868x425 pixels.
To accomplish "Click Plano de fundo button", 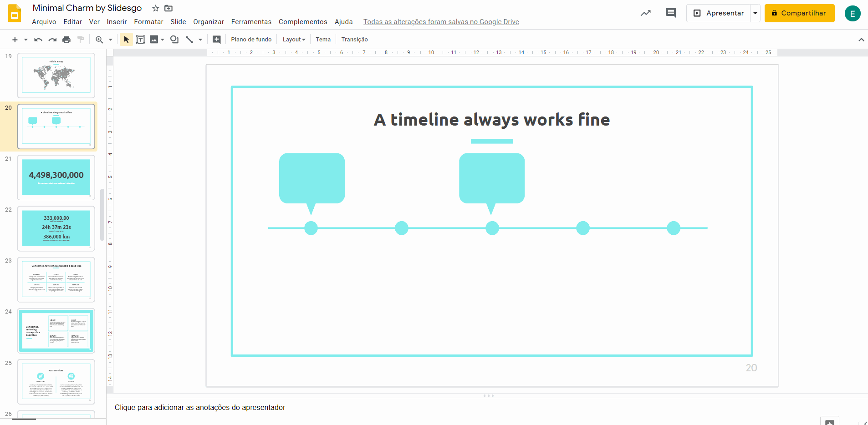I will pyautogui.click(x=251, y=40).
